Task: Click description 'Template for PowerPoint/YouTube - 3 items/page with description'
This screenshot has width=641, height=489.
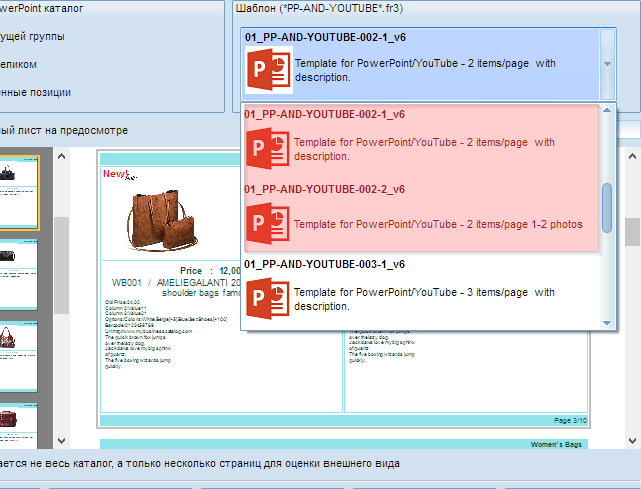Action: pyautogui.click(x=424, y=299)
